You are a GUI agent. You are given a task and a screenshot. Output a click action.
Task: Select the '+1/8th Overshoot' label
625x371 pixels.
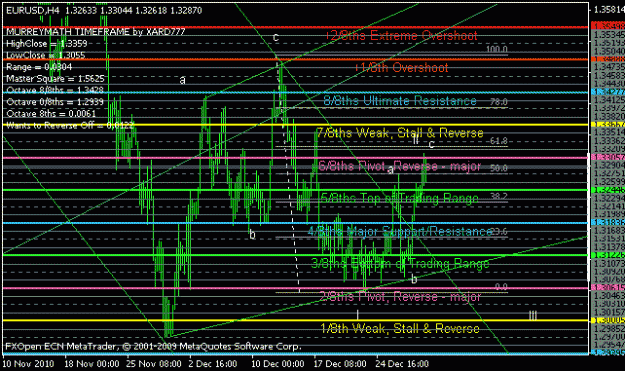pyautogui.click(x=401, y=67)
